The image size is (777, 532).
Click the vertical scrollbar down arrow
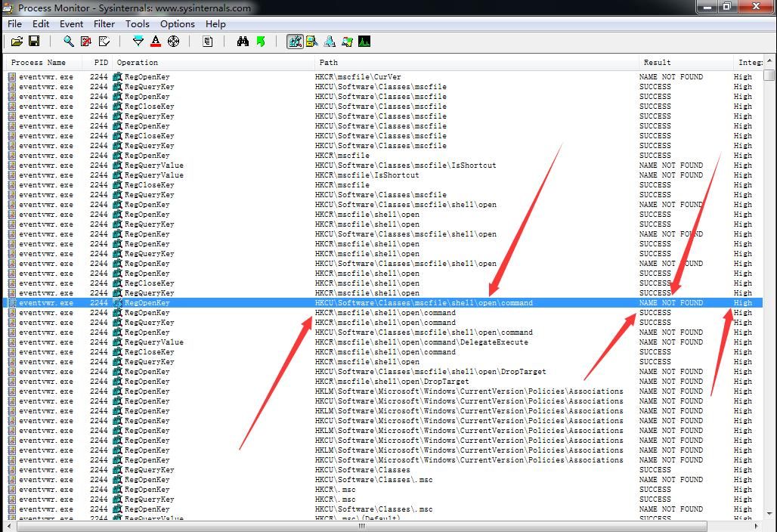coord(769,514)
